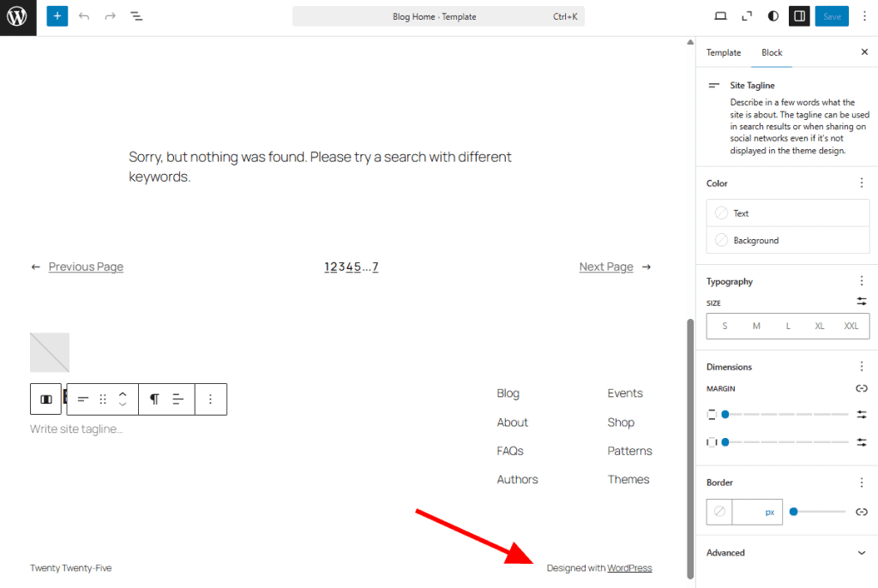Select the border none slash option

(719, 512)
